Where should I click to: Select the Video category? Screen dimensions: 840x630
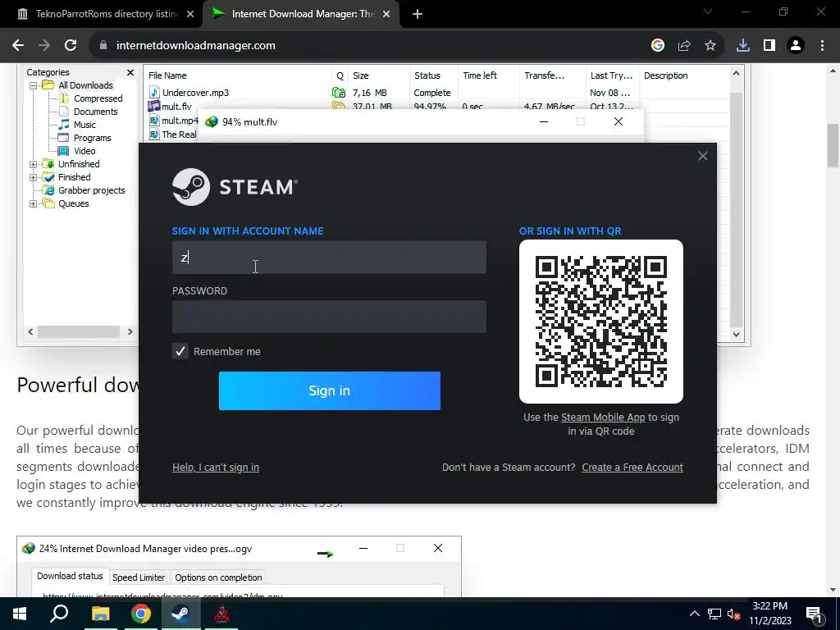pyautogui.click(x=84, y=151)
